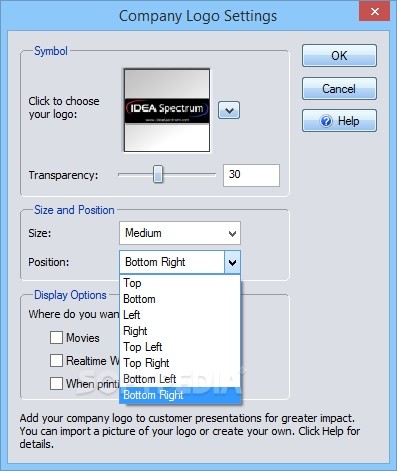
Task: Open the Size combo box showing Medium
Action: [x=180, y=233]
